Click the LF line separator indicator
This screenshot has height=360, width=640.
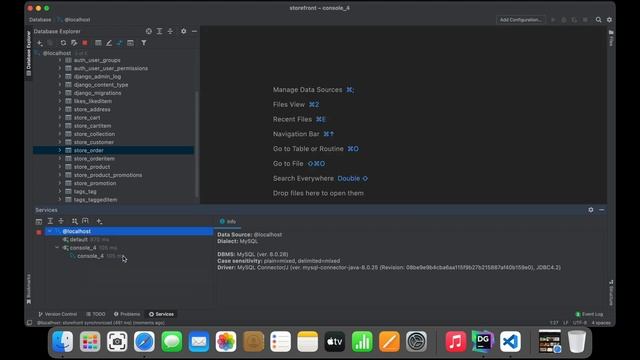pos(566,323)
